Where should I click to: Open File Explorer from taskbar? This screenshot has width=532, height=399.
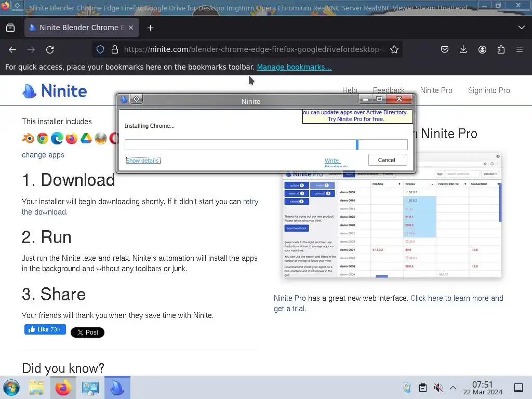point(36,388)
